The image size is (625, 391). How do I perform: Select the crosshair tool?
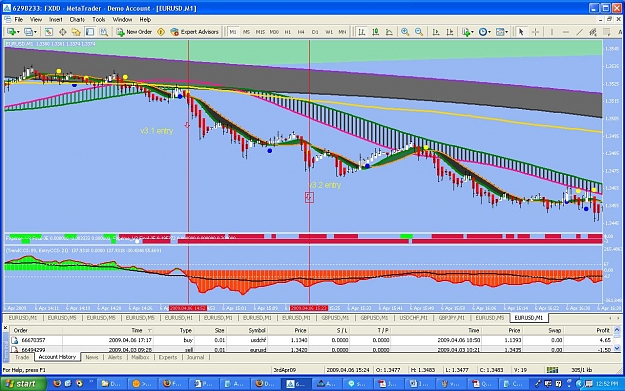coord(535,32)
